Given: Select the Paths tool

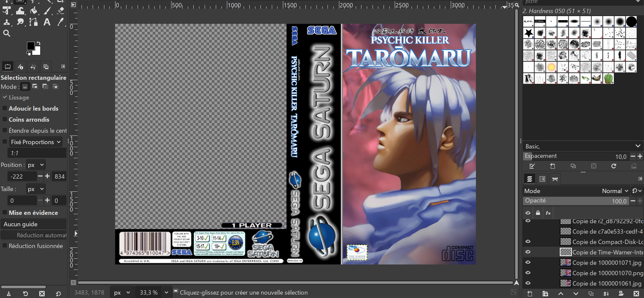Looking at the screenshot, I should [x=34, y=22].
